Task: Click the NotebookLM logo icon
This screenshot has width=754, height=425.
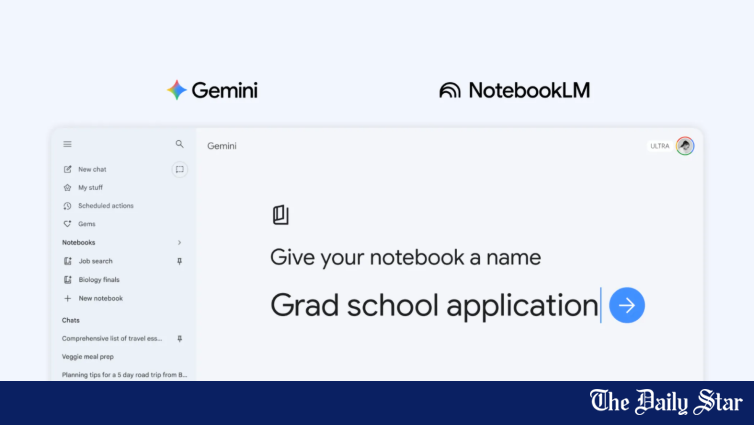Action: pos(450,90)
